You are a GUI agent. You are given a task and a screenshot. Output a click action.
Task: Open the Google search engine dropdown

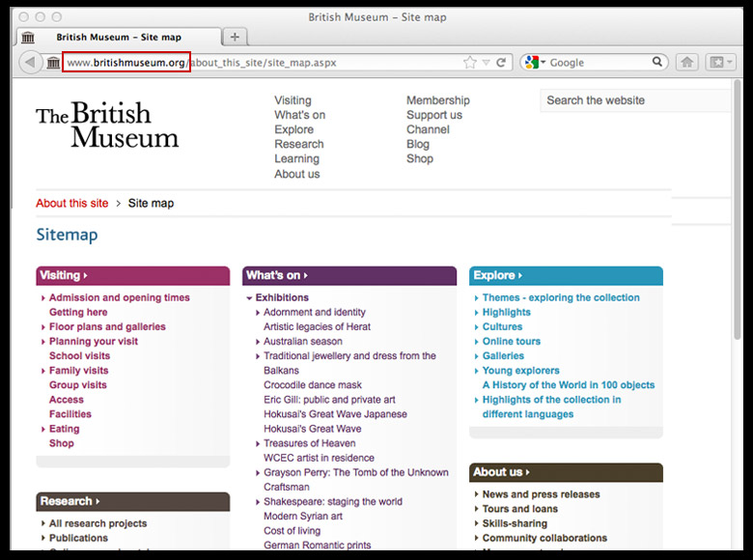(x=534, y=63)
